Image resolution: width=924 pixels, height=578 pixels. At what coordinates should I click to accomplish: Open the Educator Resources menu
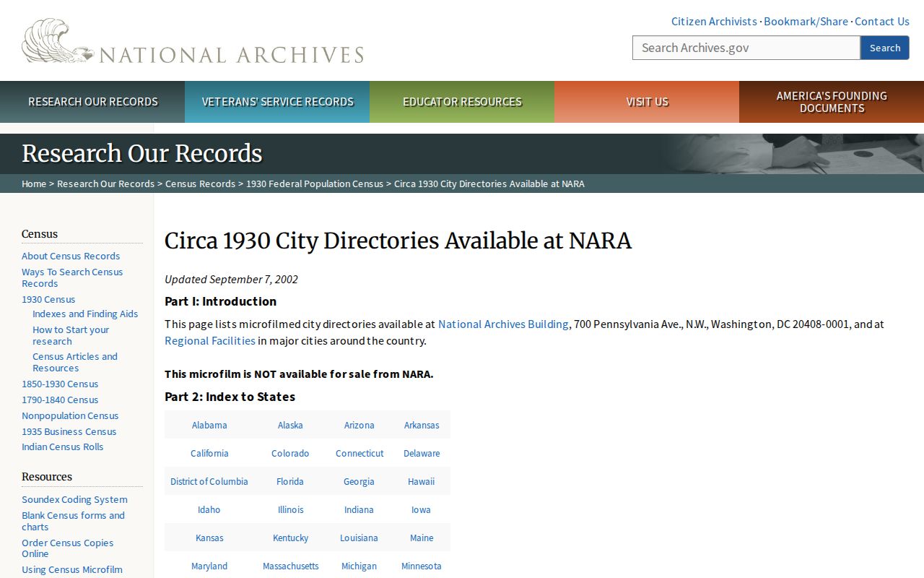[x=462, y=102]
